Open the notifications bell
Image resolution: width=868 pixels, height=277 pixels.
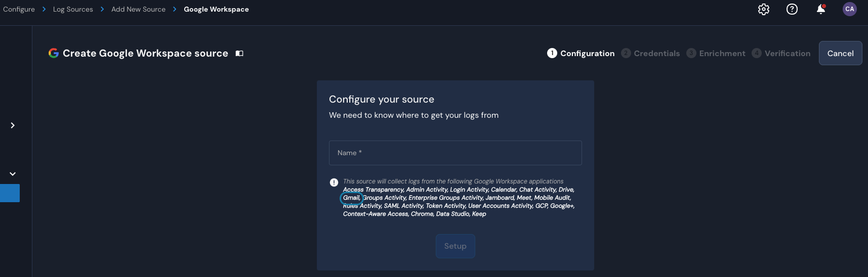click(821, 9)
